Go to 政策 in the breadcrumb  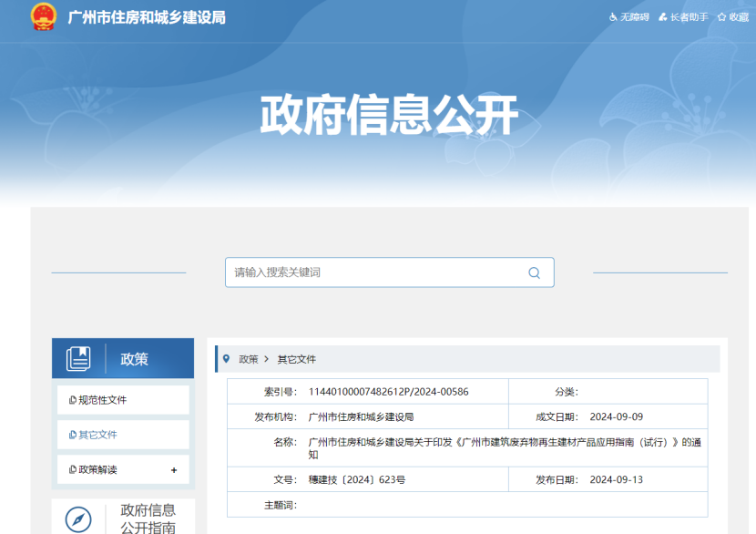click(249, 359)
